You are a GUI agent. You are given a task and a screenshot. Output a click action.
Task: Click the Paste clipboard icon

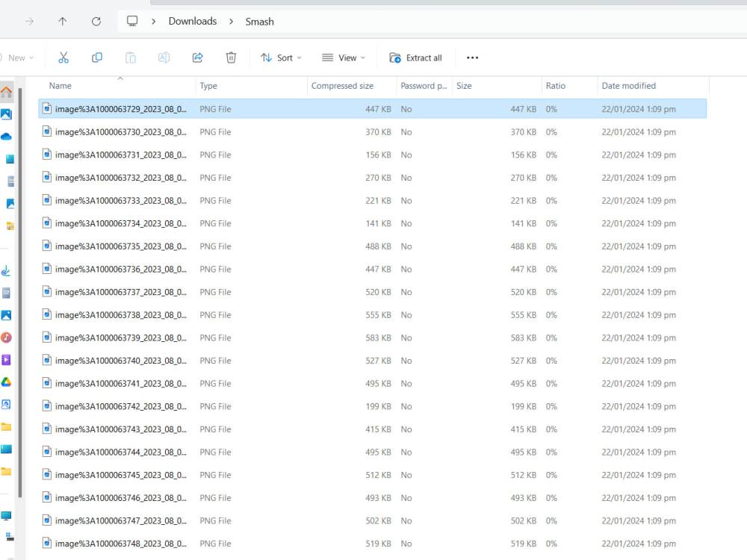click(131, 57)
